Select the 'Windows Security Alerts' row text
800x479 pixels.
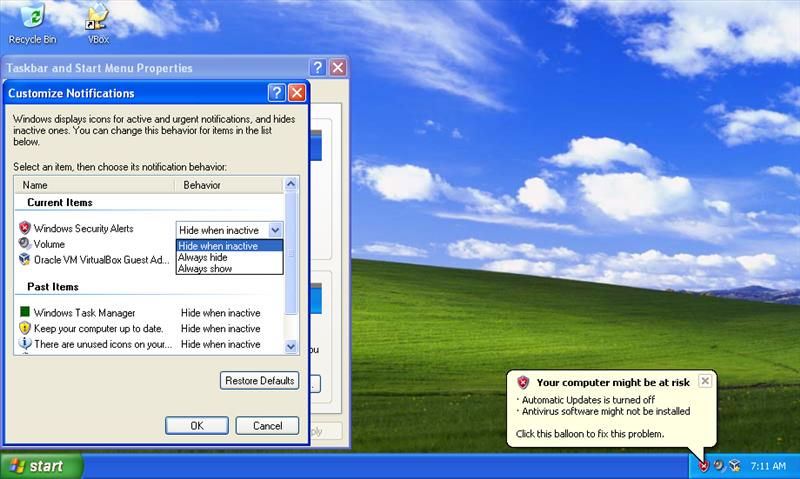(83, 229)
